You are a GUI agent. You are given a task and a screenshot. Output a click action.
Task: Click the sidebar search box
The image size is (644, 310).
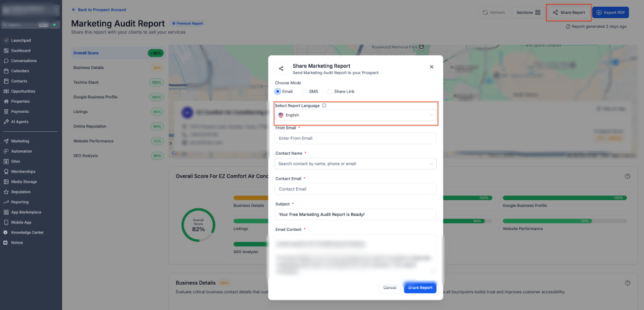tap(26, 25)
